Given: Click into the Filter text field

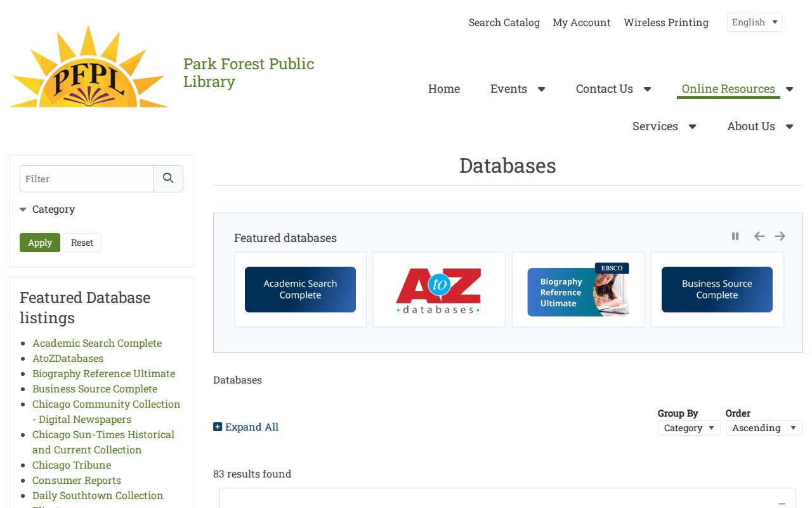Looking at the screenshot, I should [86, 178].
